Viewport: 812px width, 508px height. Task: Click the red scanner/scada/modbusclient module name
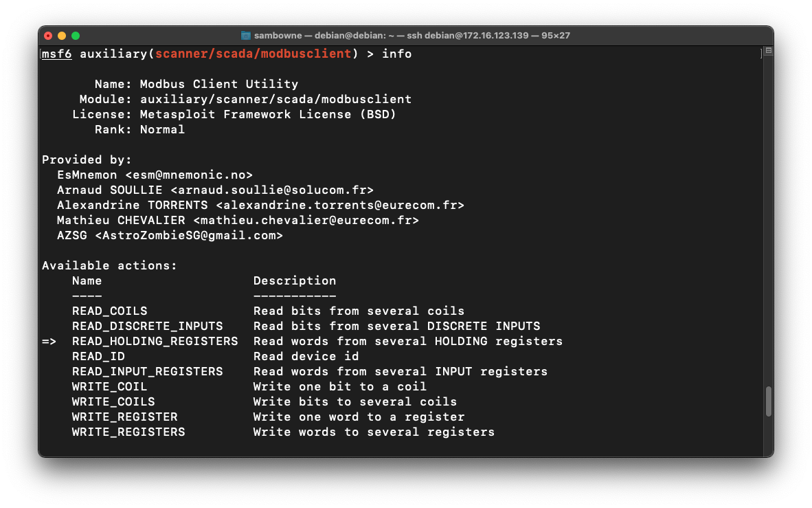253,54
